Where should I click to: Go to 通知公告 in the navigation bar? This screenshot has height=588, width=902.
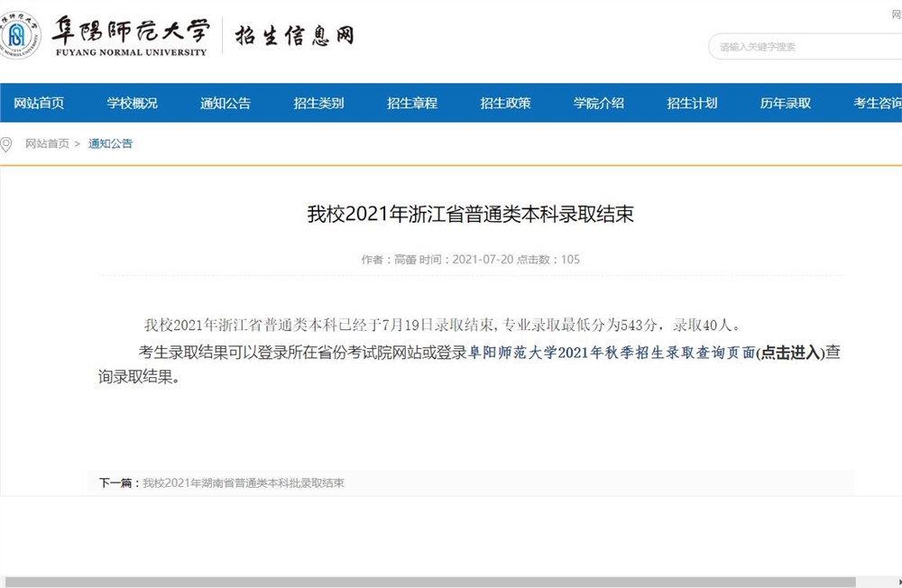[x=225, y=103]
